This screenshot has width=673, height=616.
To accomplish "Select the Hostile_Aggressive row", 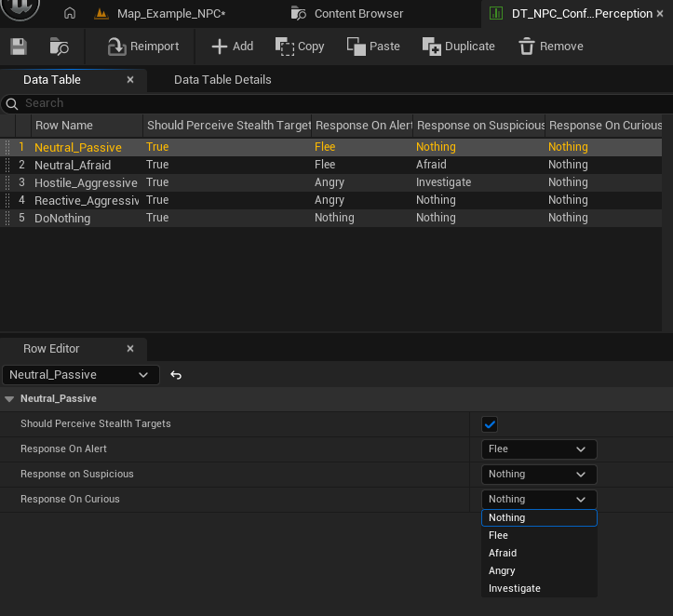I will coord(86,182).
